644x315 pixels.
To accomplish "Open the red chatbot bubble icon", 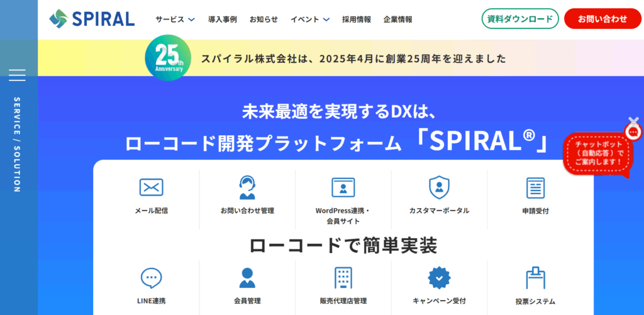I will 633,132.
